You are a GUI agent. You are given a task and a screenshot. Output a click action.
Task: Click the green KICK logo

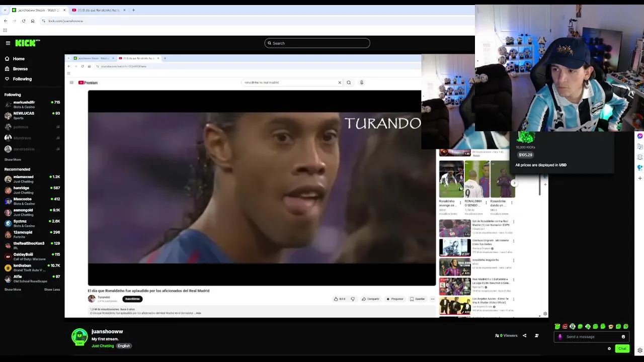tap(27, 43)
